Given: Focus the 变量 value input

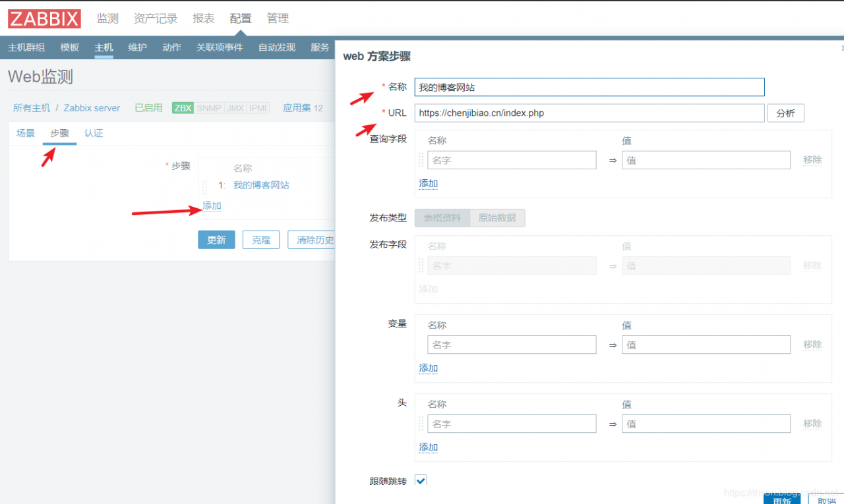Looking at the screenshot, I should point(706,345).
